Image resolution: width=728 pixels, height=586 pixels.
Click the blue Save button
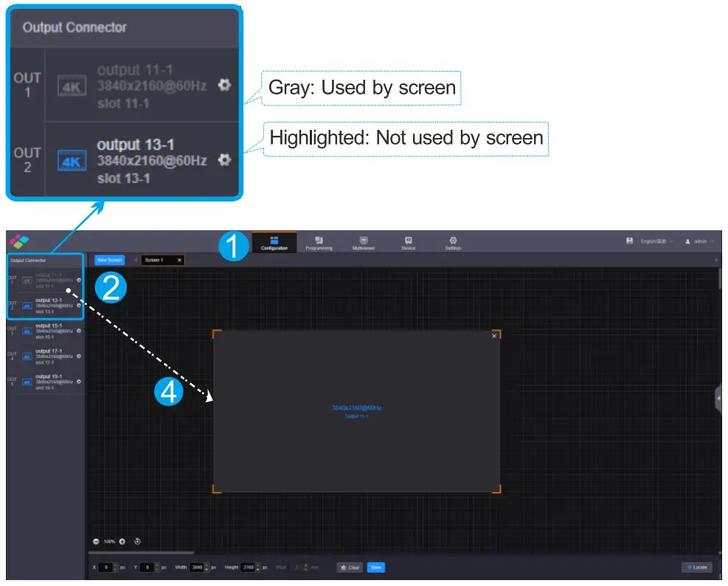(x=376, y=568)
